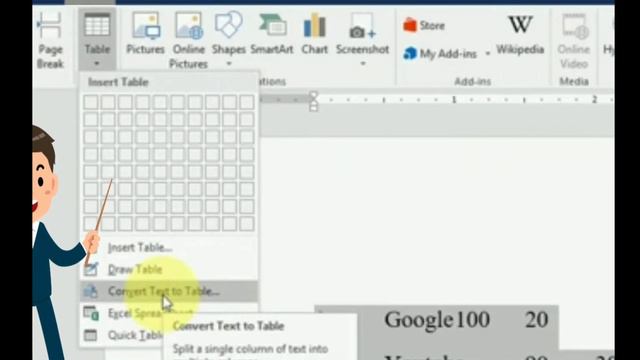The image size is (640, 360).
Task: Select the bottom-right cell of table grid
Action: [247, 223]
